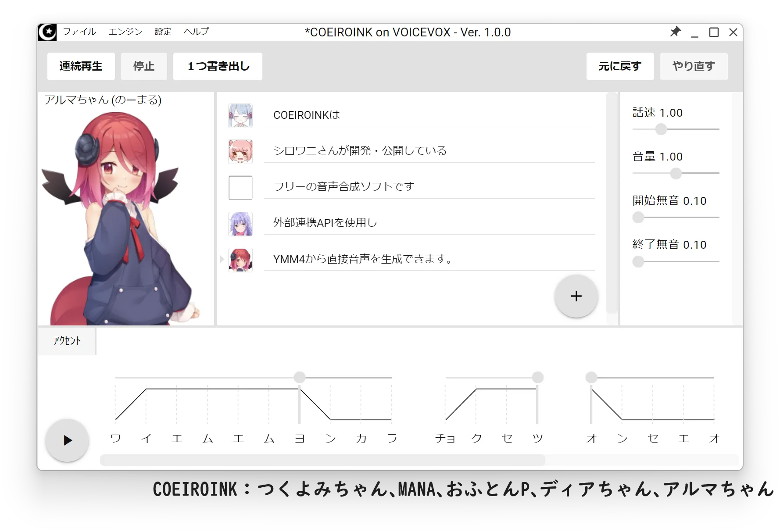This screenshot has width=780, height=532.
Task: Click the mora ワ in accent editor
Action: pos(116,438)
